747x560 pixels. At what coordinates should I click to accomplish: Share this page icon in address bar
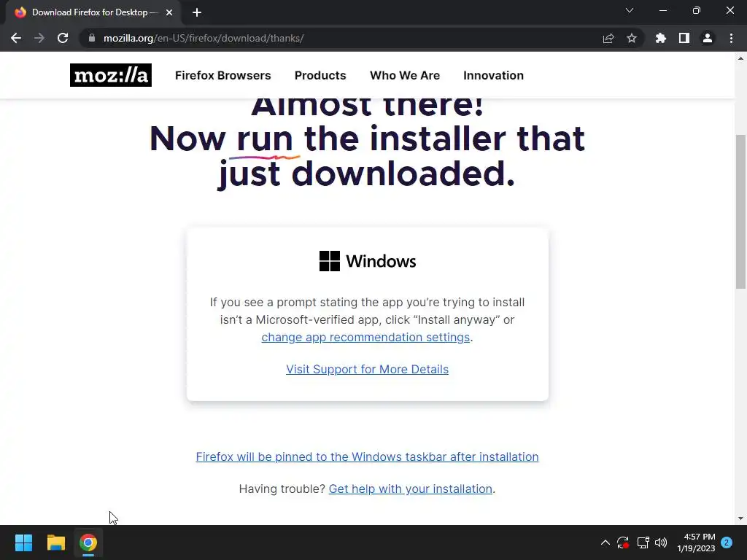coord(608,38)
